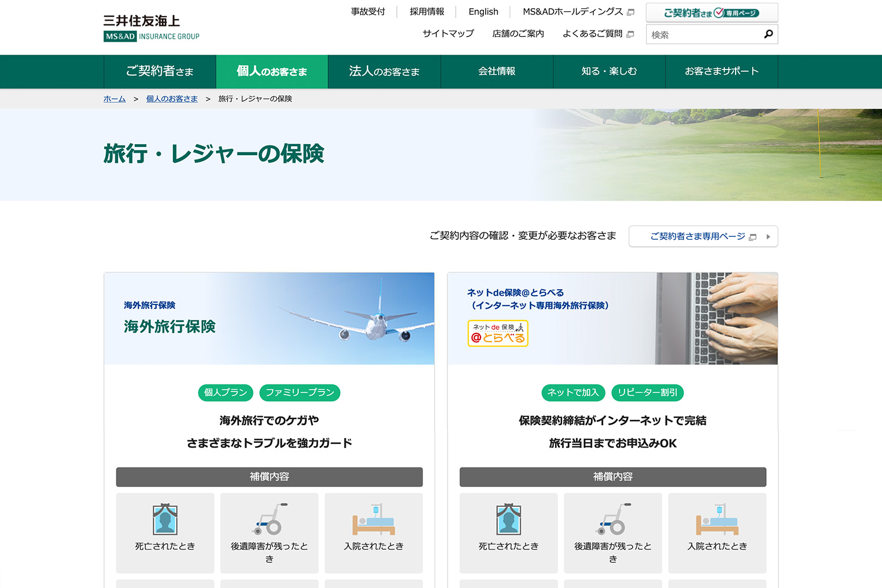Open the お客さまサポート navigation menu
882x588 pixels.
pyautogui.click(x=721, y=72)
